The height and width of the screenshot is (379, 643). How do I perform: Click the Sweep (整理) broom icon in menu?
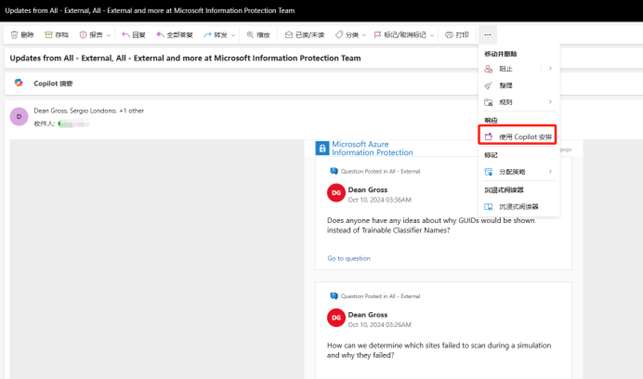[488, 85]
